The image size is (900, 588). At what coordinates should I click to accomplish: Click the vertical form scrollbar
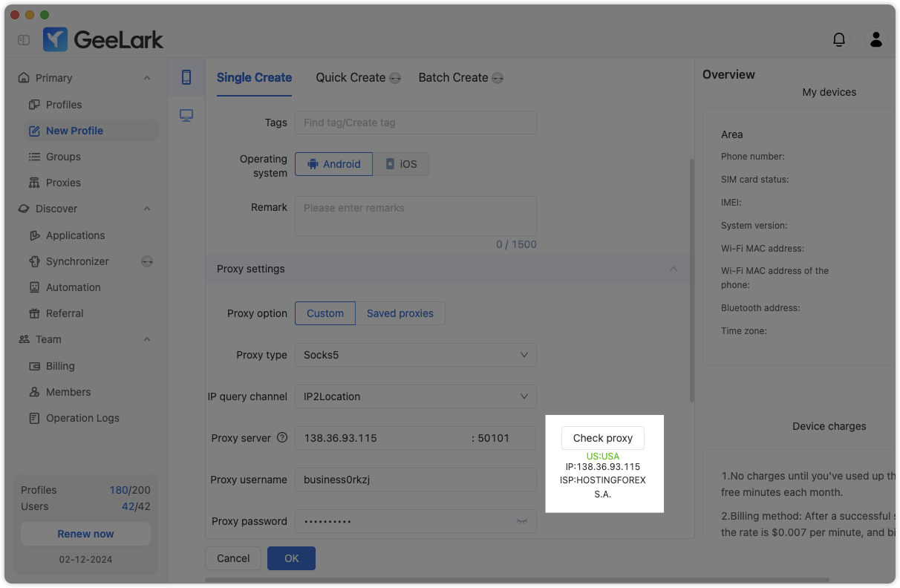click(x=692, y=280)
